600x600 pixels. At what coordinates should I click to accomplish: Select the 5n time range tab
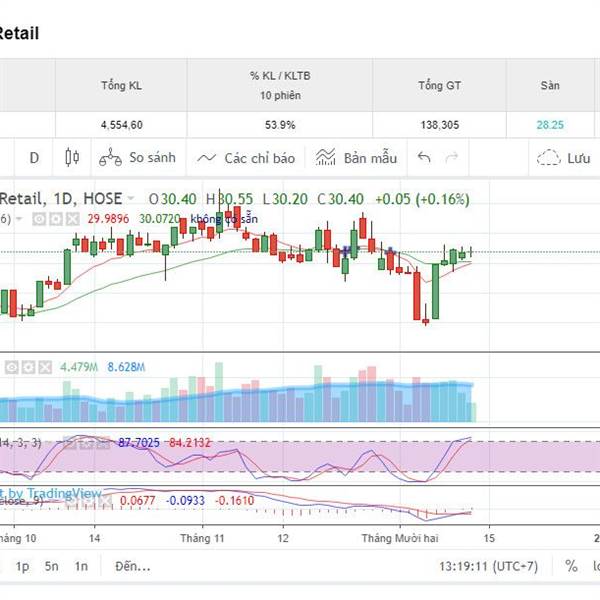pyautogui.click(x=51, y=566)
